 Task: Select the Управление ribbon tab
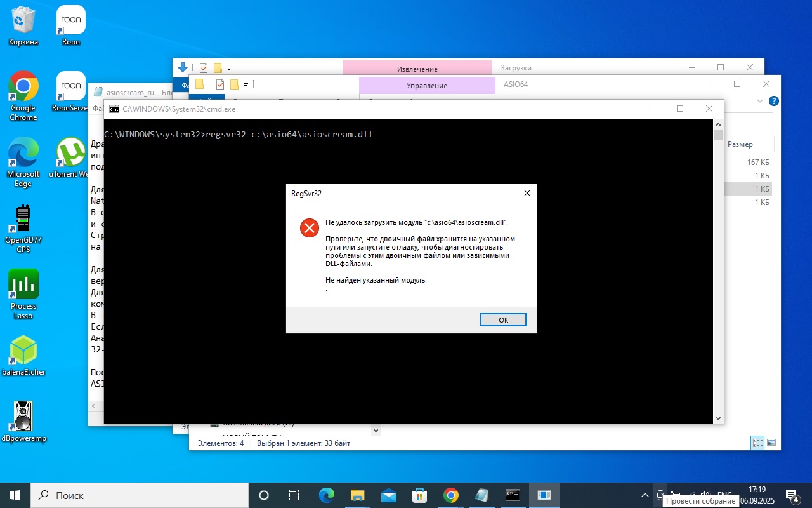pos(426,85)
